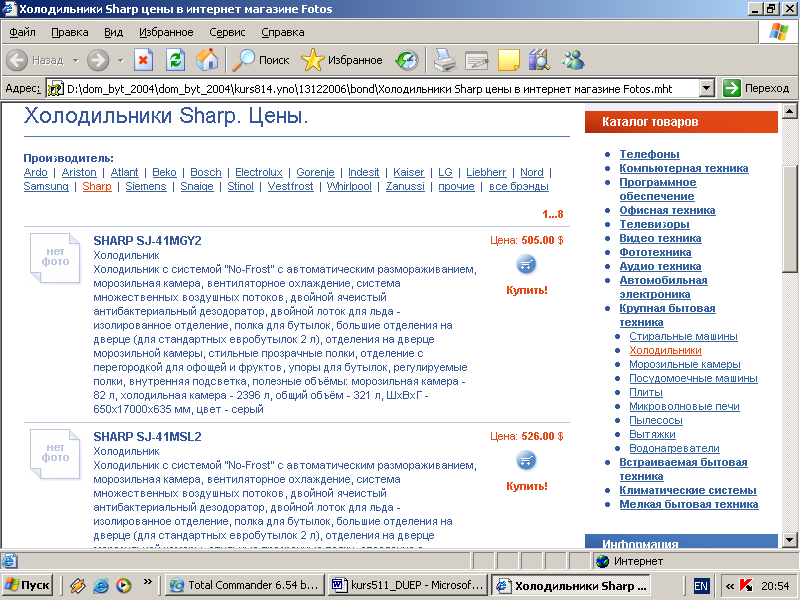Screen dimensions: 800x600
Task: Click the Refresh page toolbar icon
Action: click(175, 60)
